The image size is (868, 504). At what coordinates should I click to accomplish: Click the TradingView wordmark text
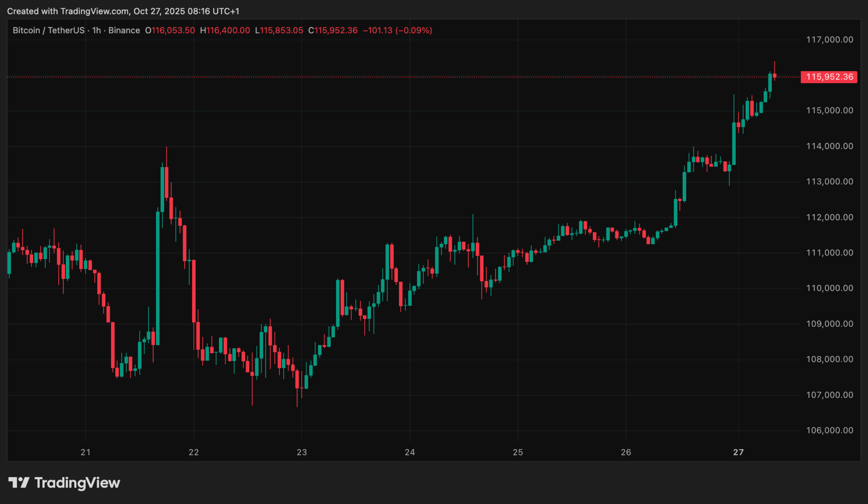coord(77,483)
